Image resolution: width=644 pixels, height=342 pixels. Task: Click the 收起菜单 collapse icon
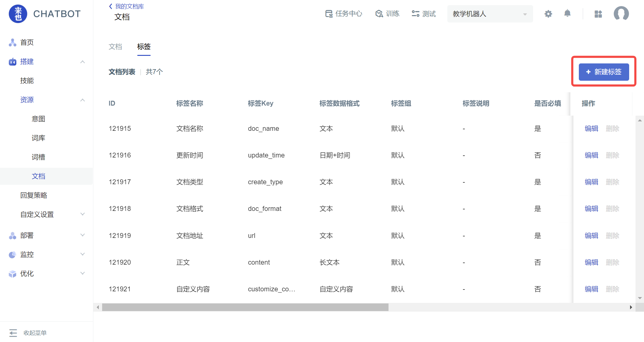pyautogui.click(x=13, y=333)
